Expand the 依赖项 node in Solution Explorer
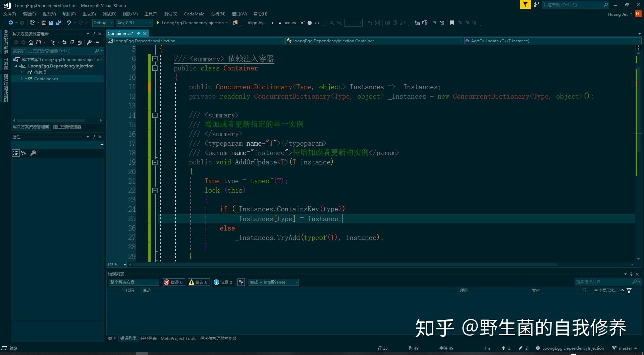644x355 pixels. click(22, 72)
